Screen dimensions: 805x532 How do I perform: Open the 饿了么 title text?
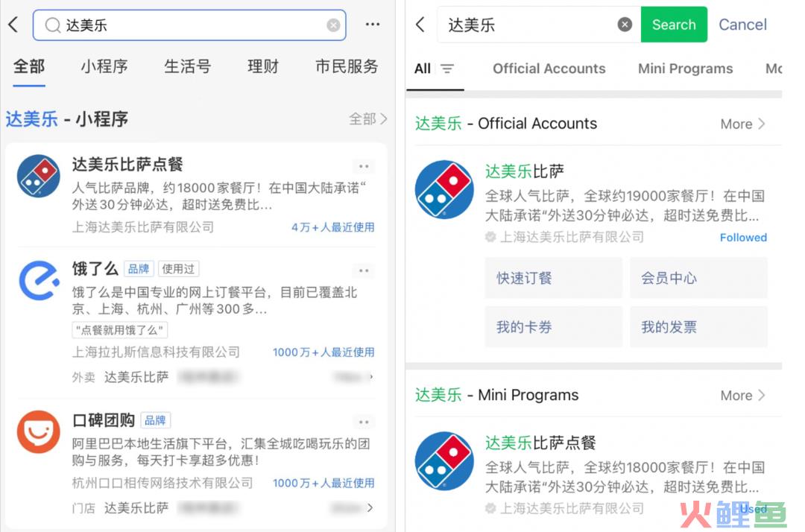tap(95, 268)
